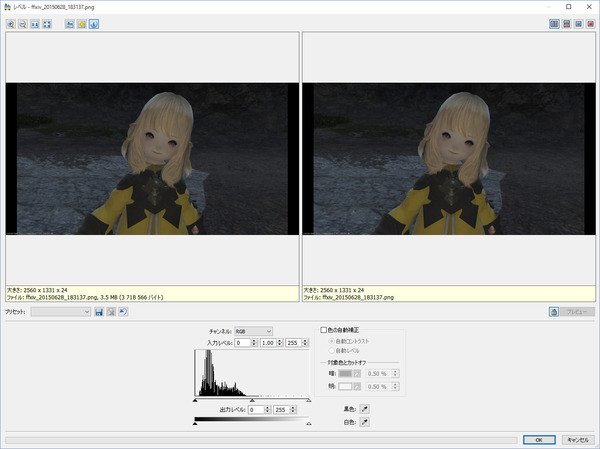Click the eyedropper beside the 明 swatch
600x449 pixels.
pos(357,387)
